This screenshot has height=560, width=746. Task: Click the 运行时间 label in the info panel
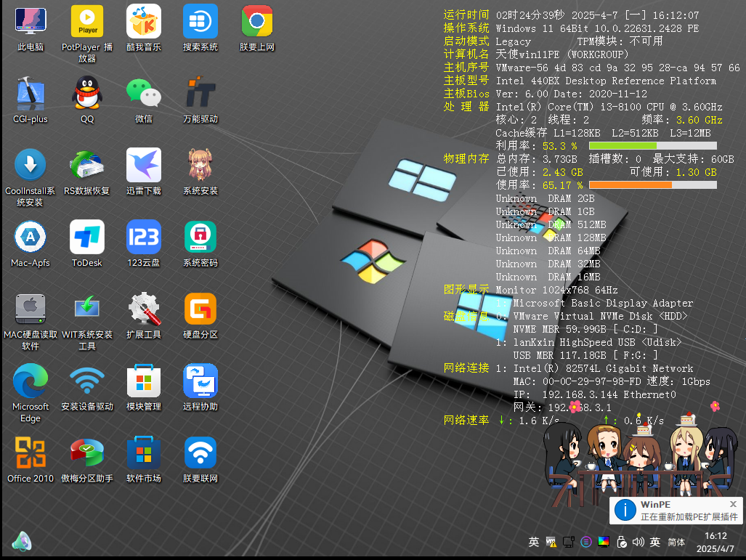click(x=466, y=15)
